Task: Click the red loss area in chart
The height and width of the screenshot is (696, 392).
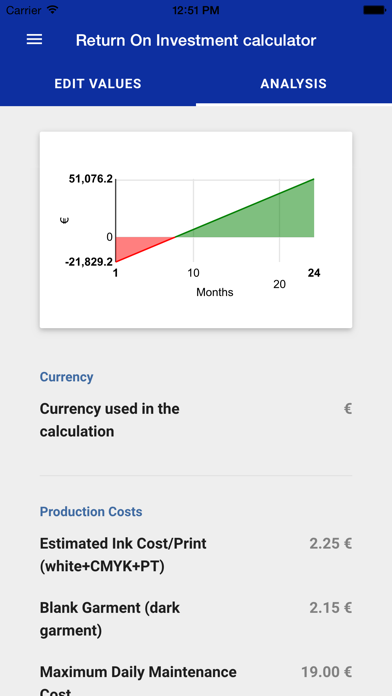Action: click(x=135, y=245)
